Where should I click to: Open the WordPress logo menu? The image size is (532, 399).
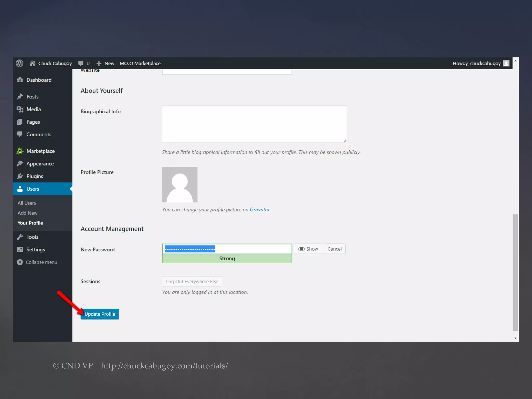(19, 63)
